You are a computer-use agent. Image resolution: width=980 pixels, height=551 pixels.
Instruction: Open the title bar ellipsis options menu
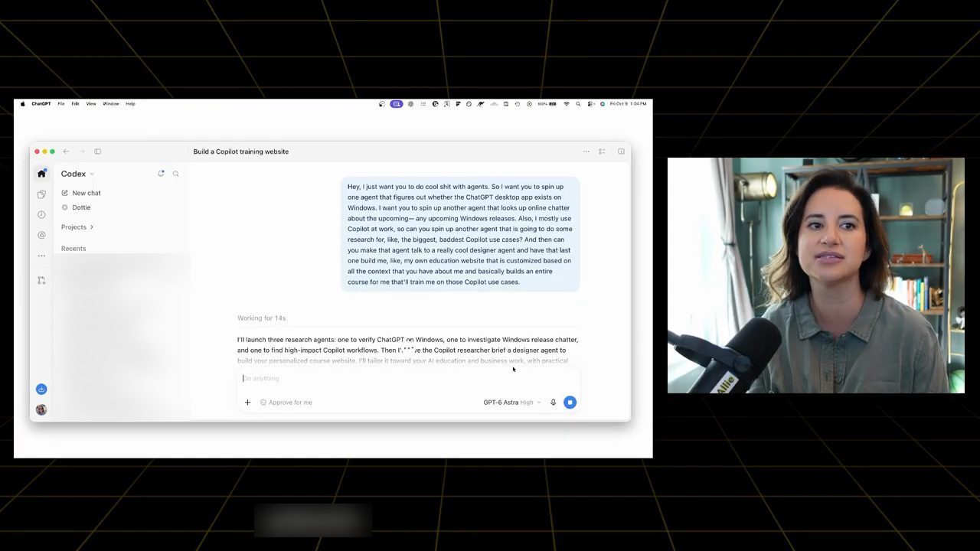586,152
